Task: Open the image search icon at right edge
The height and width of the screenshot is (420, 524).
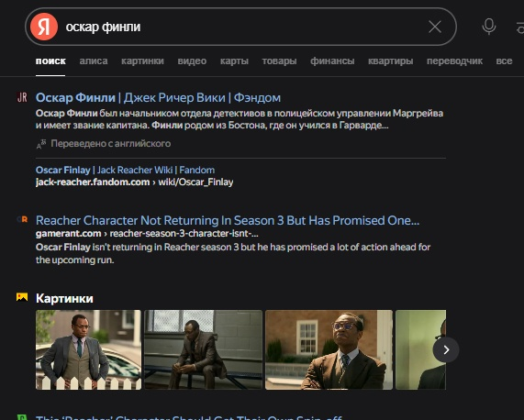Action: tap(520, 27)
